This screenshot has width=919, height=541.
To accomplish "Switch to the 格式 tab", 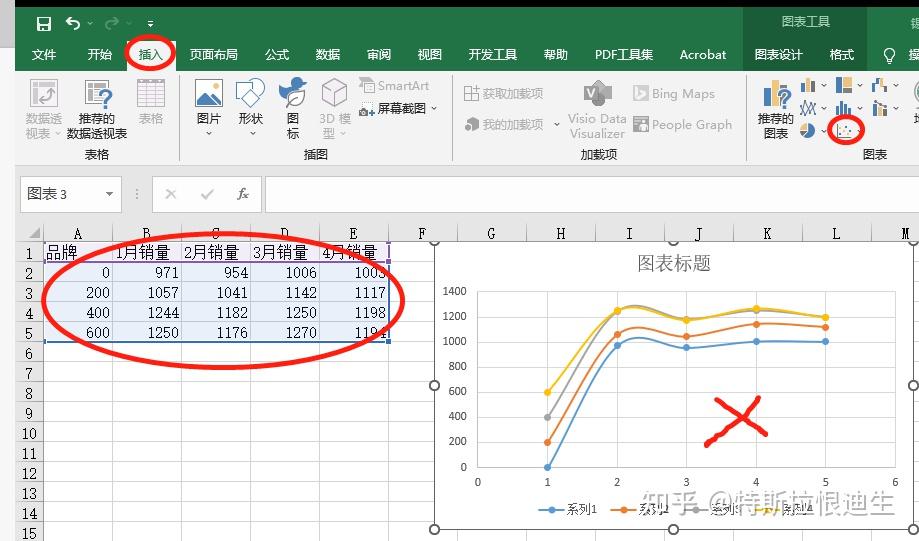I will [842, 55].
